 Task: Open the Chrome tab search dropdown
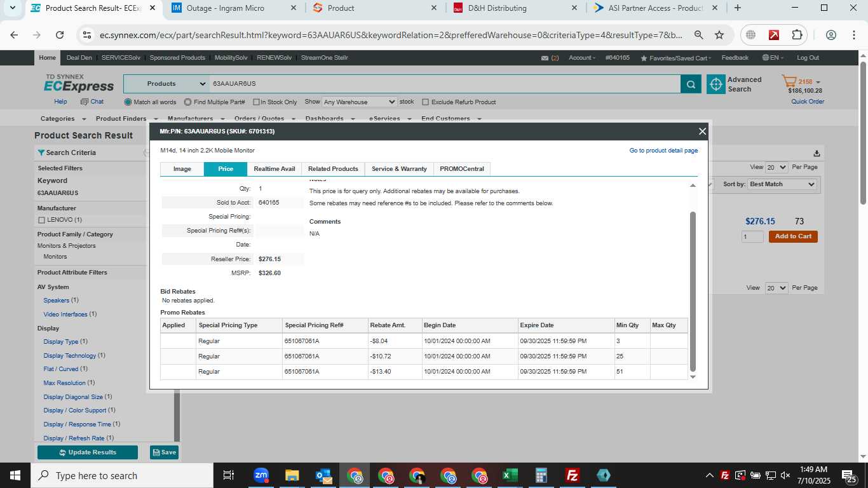(12, 8)
